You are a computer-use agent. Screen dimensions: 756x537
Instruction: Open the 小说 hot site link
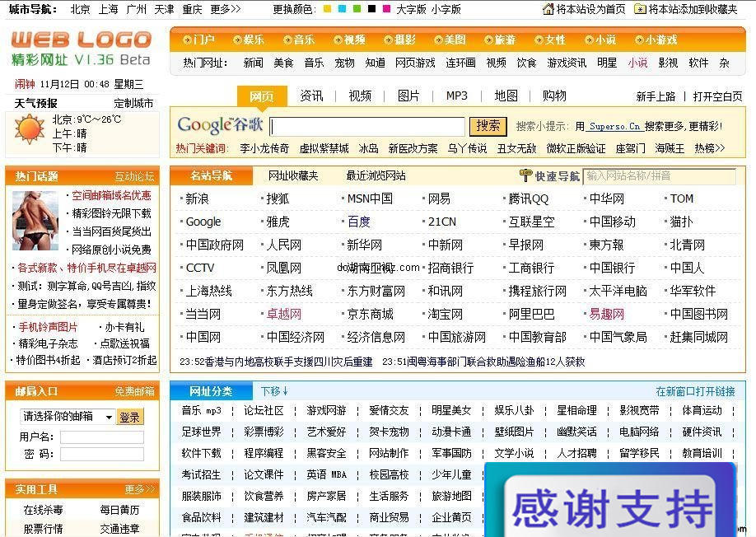point(637,63)
